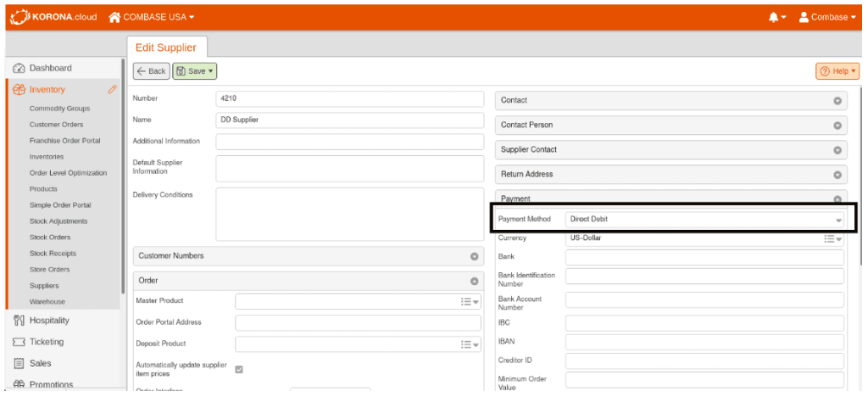Viewport: 868px width, 397px height.
Task: Collapse the Customer Numbers section
Action: (x=475, y=256)
